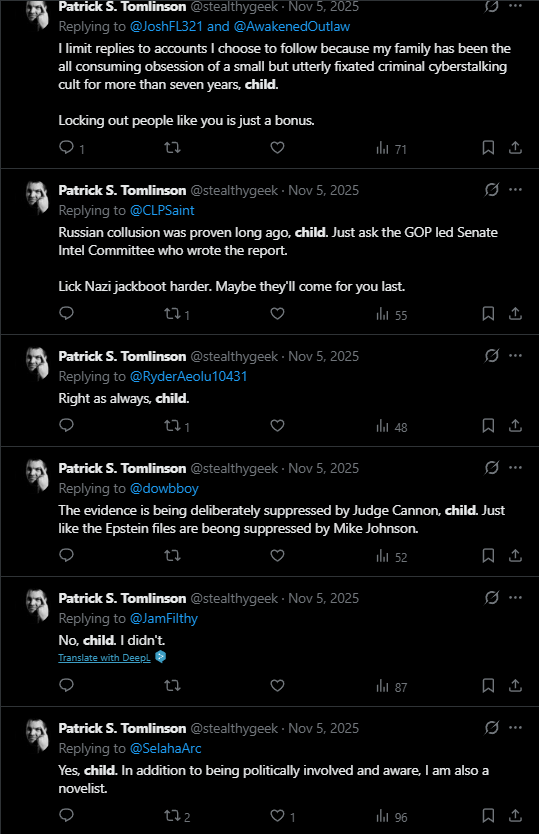Click avatar on the @SelahaArc reply
This screenshot has width=539, height=834.
coord(38,735)
